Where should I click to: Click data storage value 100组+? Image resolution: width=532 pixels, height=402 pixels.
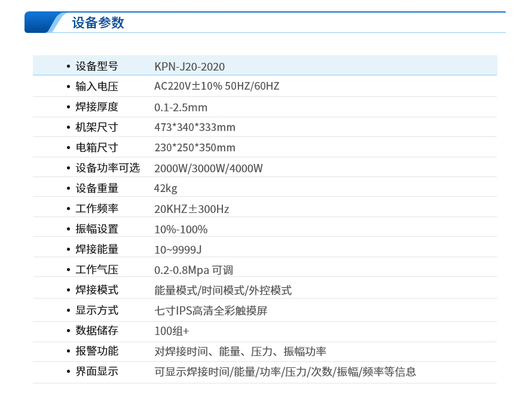(x=172, y=331)
